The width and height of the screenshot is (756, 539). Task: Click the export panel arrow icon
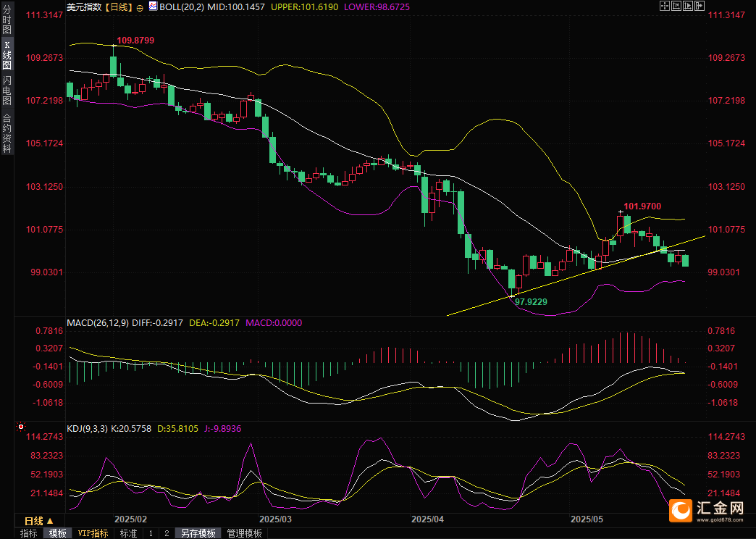click(x=700, y=6)
